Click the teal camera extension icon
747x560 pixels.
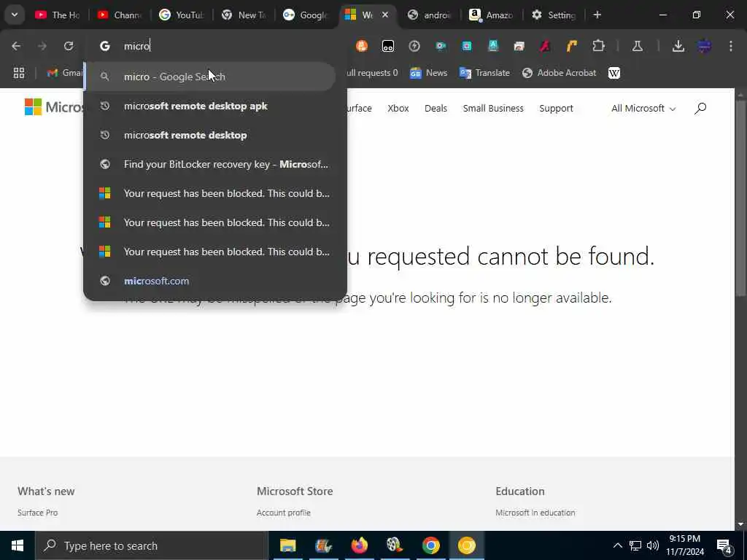441,46
